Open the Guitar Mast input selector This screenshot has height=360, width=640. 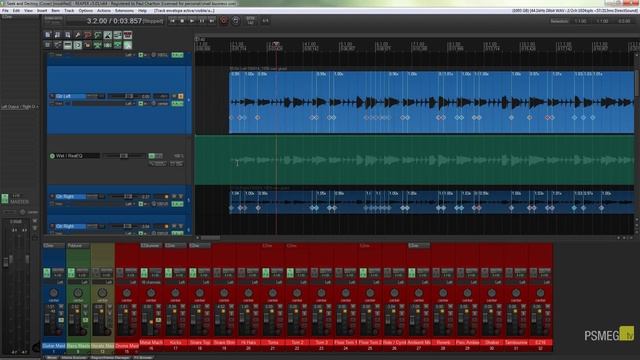tap(54, 282)
